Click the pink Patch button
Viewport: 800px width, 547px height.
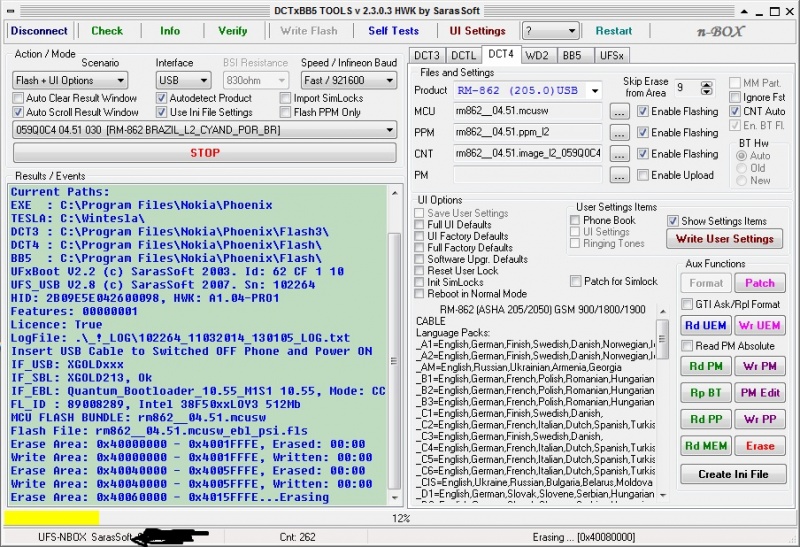[x=760, y=283]
